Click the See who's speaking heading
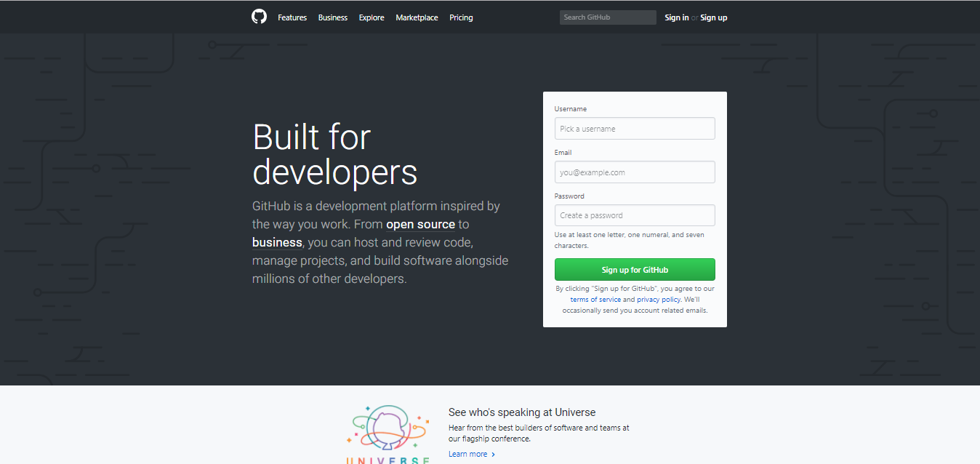 (521, 412)
